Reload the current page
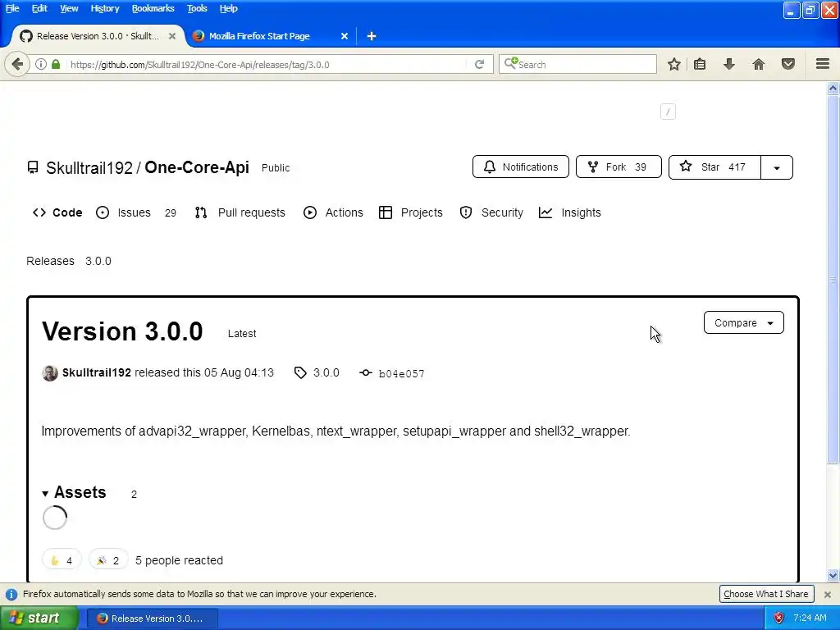Screen dimensions: 840x630 pos(479,65)
